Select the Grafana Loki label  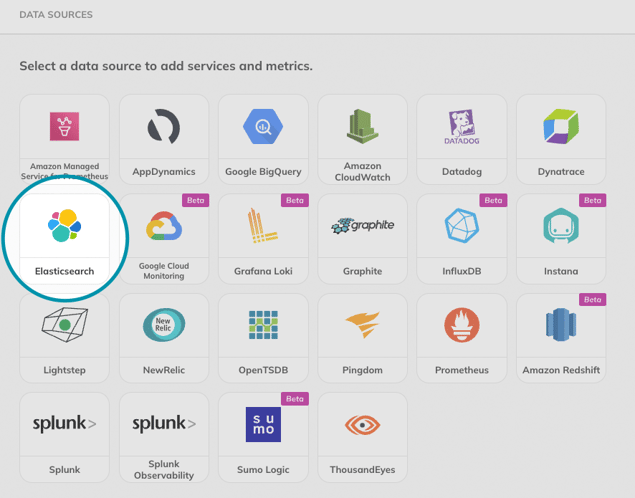[263, 271]
